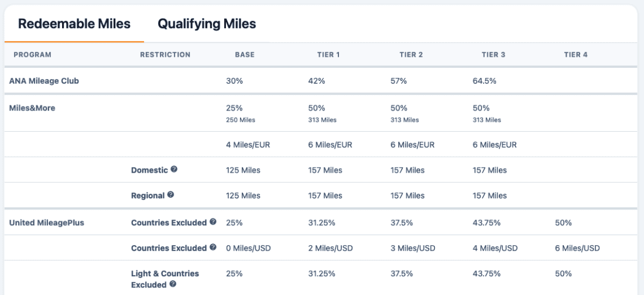Viewport: 644px width, 295px height.
Task: Click the TIER 3 column header
Action: [494, 54]
